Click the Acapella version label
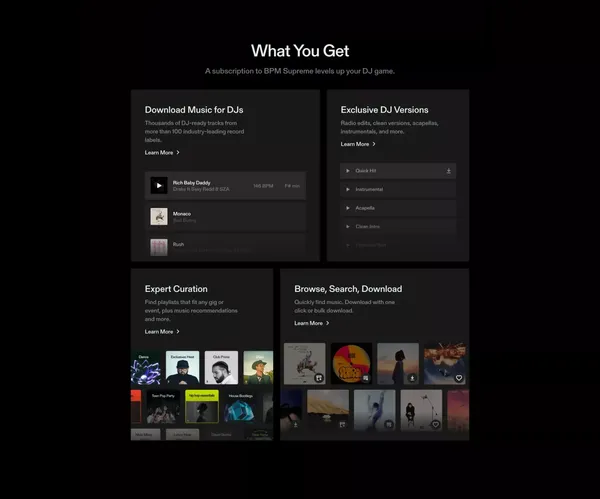 click(365, 208)
